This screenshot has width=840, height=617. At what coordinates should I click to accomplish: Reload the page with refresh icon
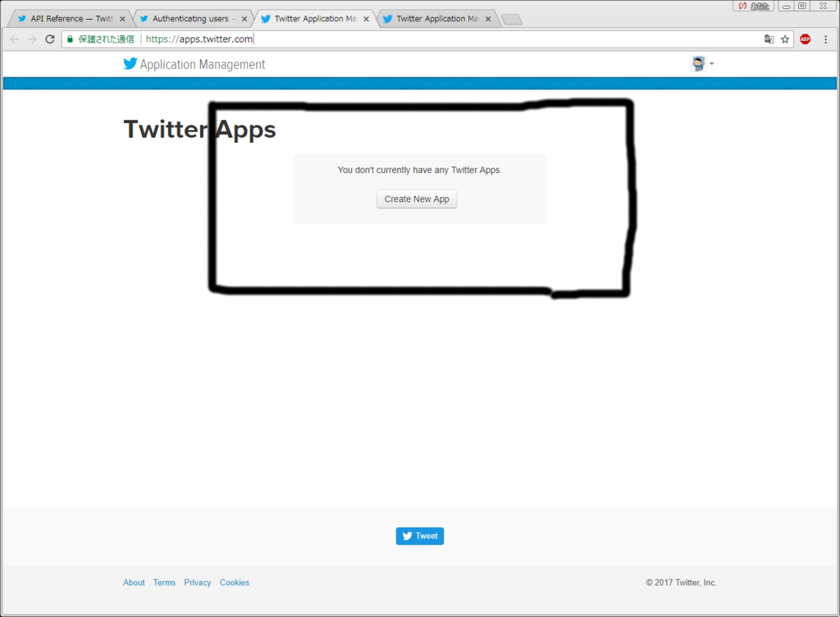tap(50, 39)
